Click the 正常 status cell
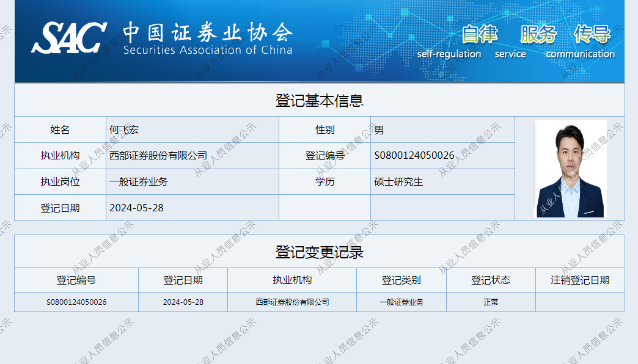 (x=491, y=302)
